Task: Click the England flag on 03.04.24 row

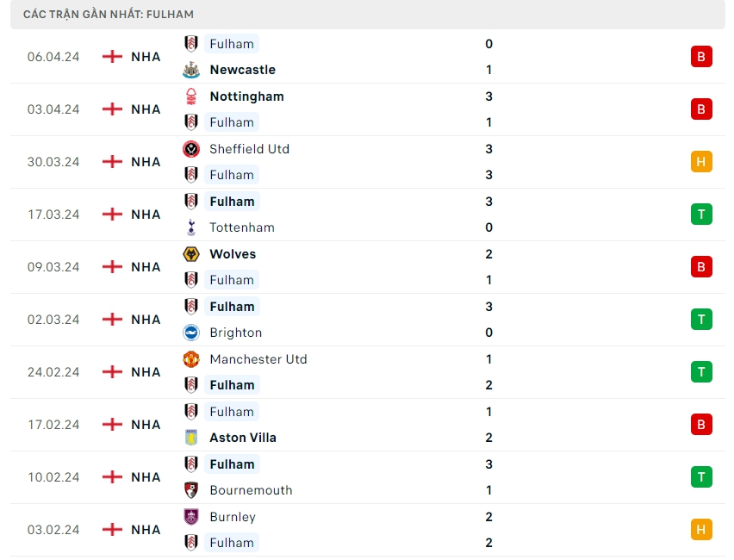Action: tap(112, 109)
